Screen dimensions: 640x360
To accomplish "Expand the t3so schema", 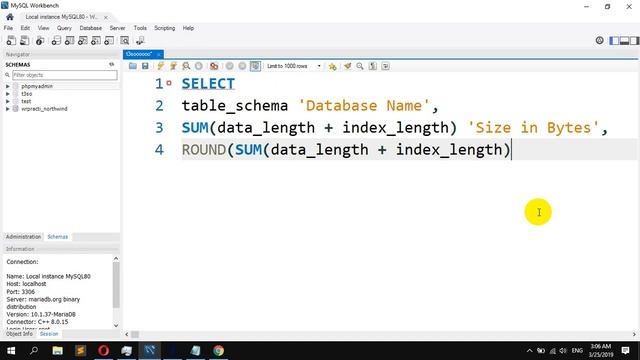I will (x=7, y=94).
